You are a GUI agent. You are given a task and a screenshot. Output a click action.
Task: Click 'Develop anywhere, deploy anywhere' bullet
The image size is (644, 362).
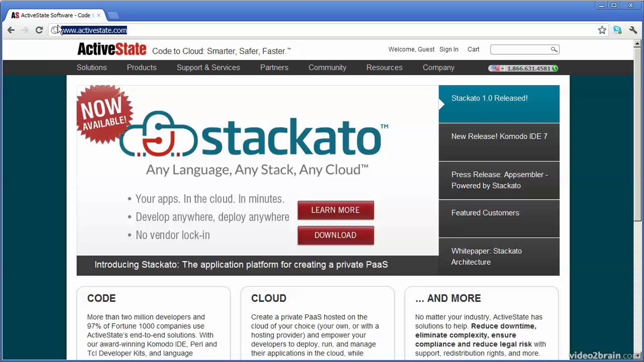[x=212, y=217]
